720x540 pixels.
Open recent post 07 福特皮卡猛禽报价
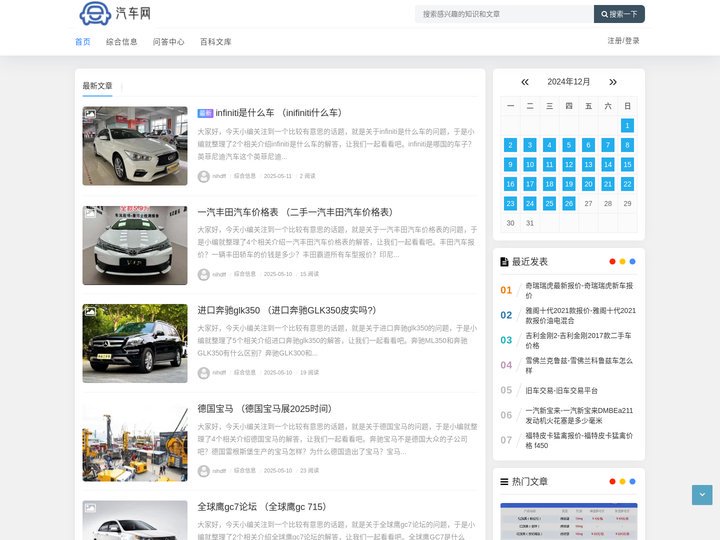[579, 440]
